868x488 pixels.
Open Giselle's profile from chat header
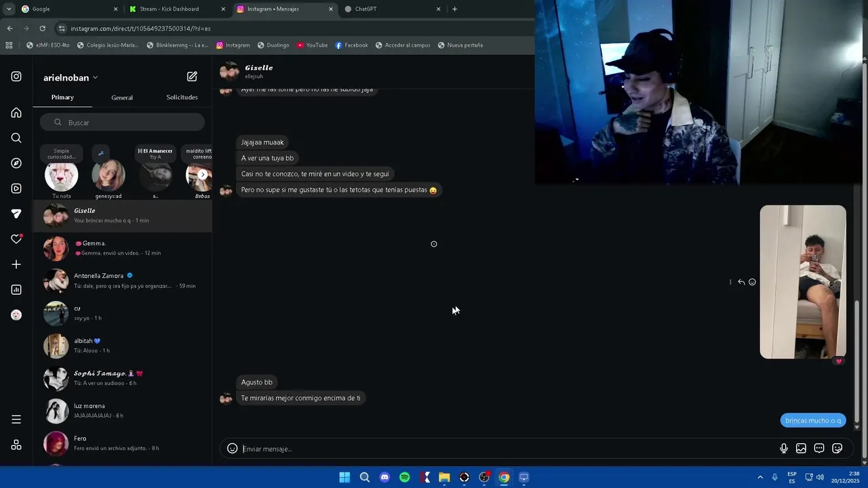pos(258,68)
